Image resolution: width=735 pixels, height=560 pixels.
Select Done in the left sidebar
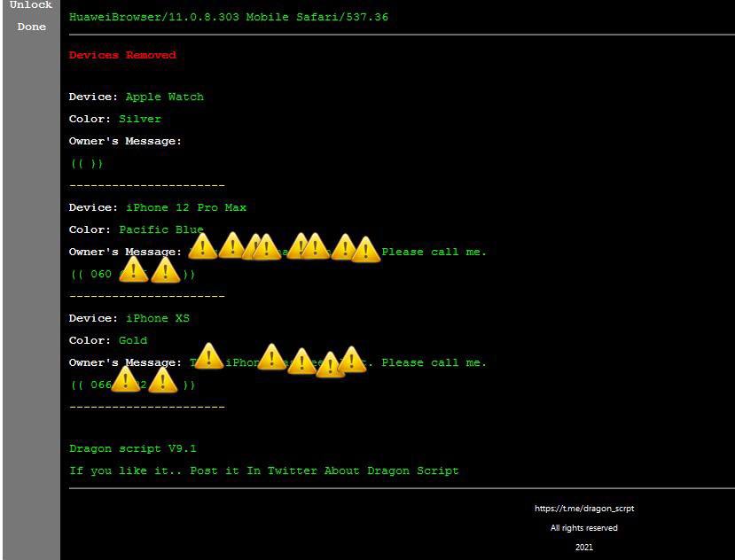point(31,27)
